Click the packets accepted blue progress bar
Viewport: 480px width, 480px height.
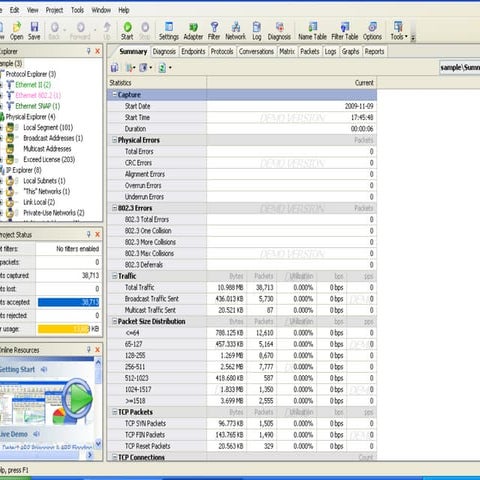pyautogui.click(x=68, y=302)
